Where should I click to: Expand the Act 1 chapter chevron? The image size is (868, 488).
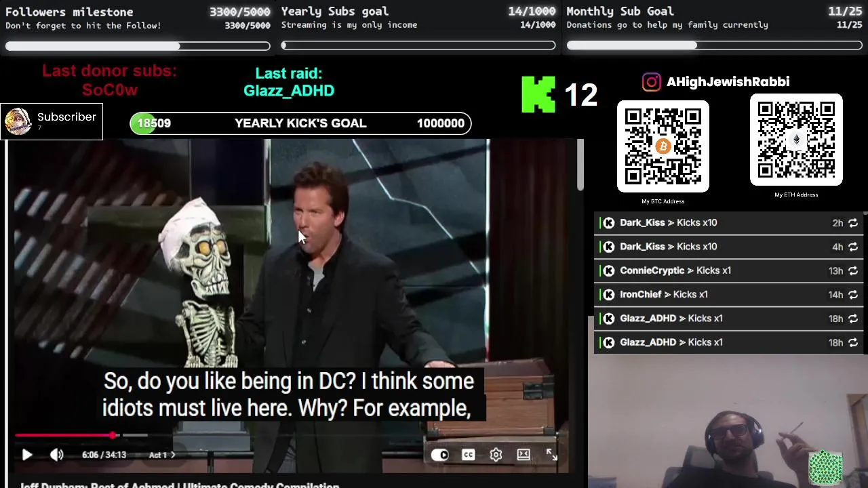(x=172, y=455)
